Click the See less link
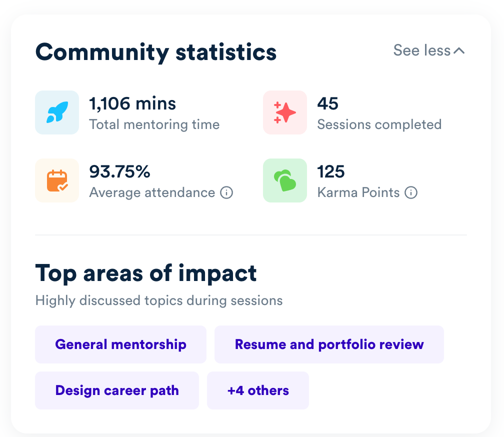 point(429,50)
